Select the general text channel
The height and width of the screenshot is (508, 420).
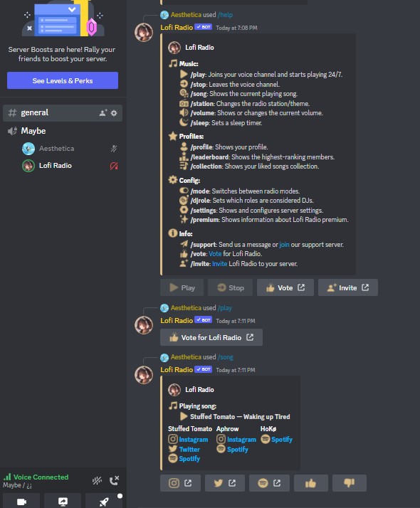tap(63, 112)
